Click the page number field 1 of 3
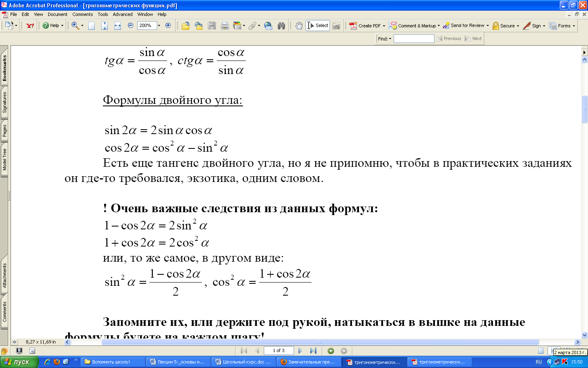The image size is (588, 368). [x=279, y=350]
